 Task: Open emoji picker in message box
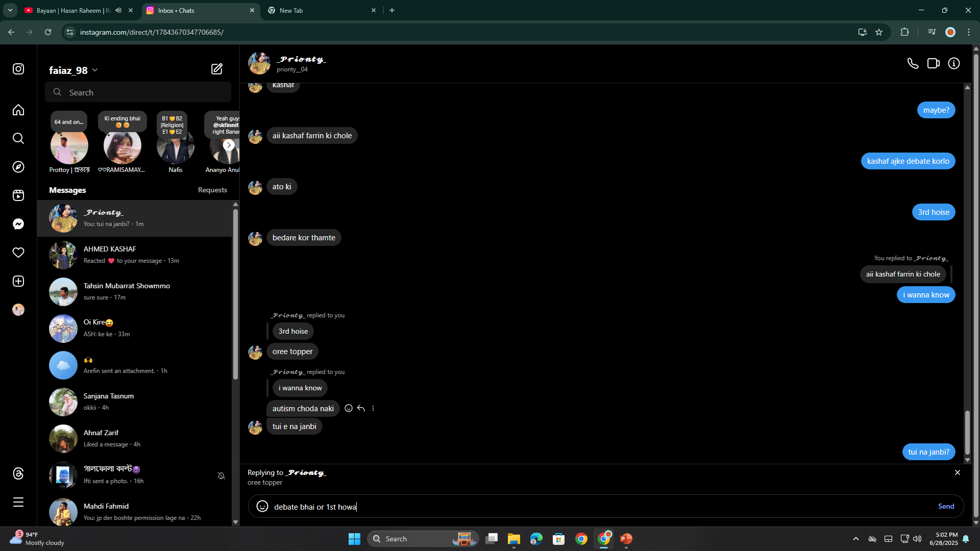click(x=262, y=506)
